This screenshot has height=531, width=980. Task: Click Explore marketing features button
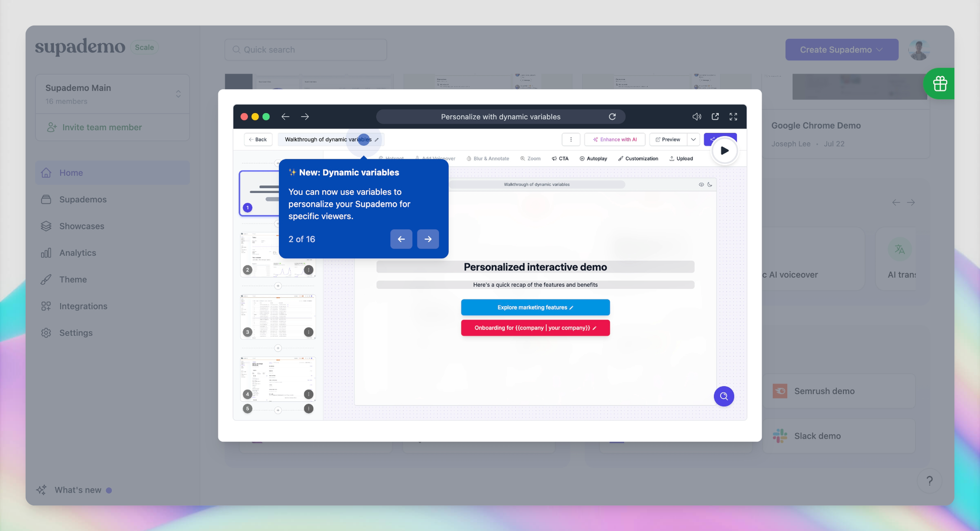pos(535,308)
